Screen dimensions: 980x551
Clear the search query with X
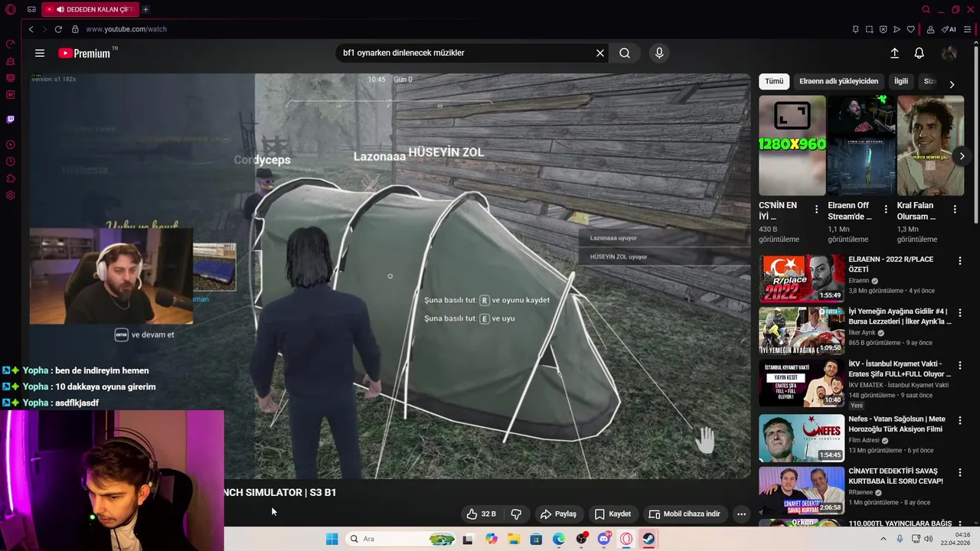tap(600, 53)
